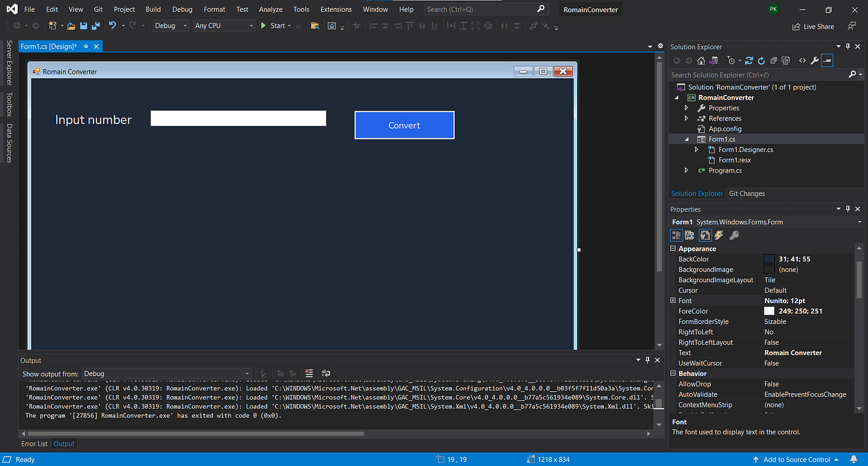Switch views icon in Solution Explorer toolbar
Image resolution: width=868 pixels, height=466 pixels.
713,60
